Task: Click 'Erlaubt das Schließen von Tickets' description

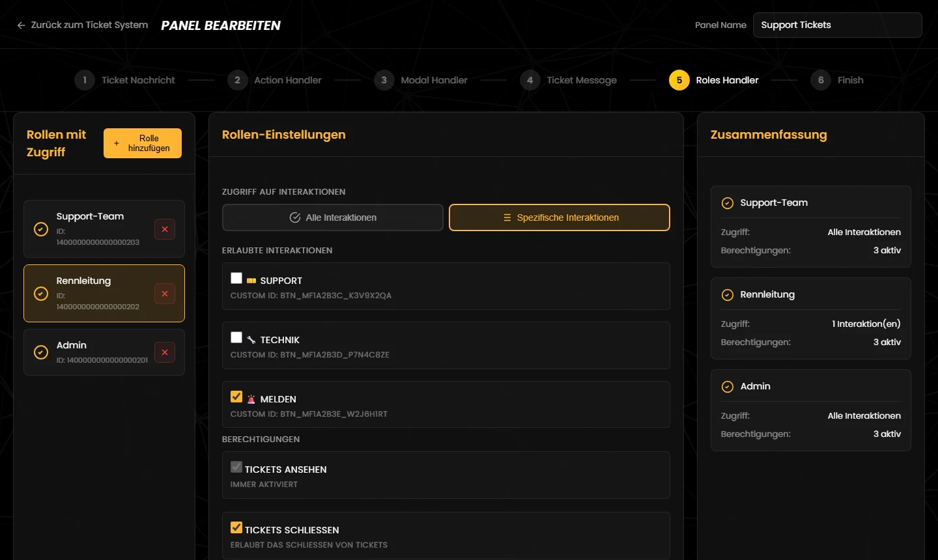Action: click(309, 545)
